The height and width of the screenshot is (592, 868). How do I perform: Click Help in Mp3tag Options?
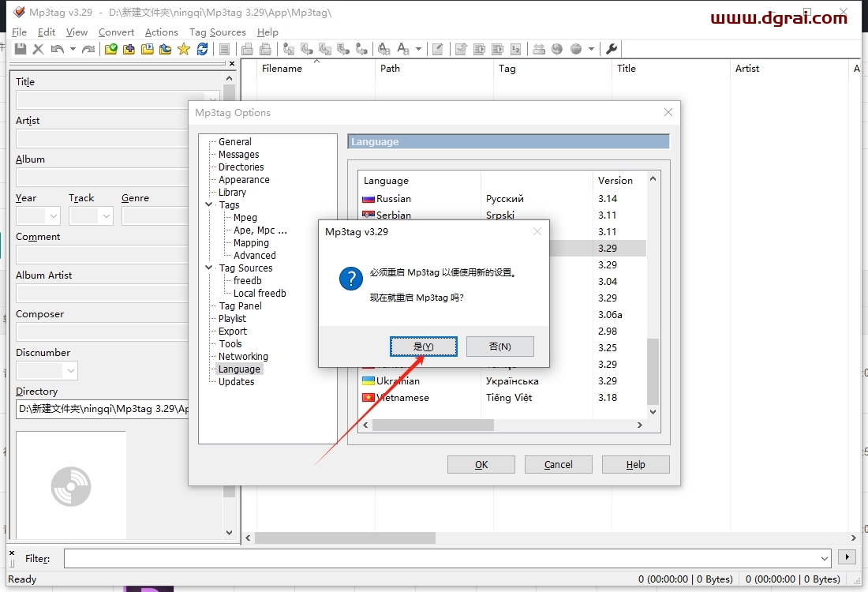pyautogui.click(x=635, y=465)
